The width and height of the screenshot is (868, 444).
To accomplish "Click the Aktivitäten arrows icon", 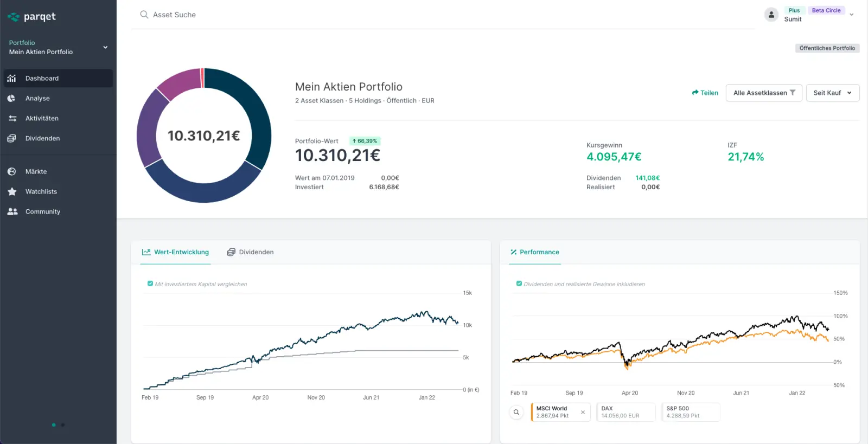I will [x=12, y=118].
